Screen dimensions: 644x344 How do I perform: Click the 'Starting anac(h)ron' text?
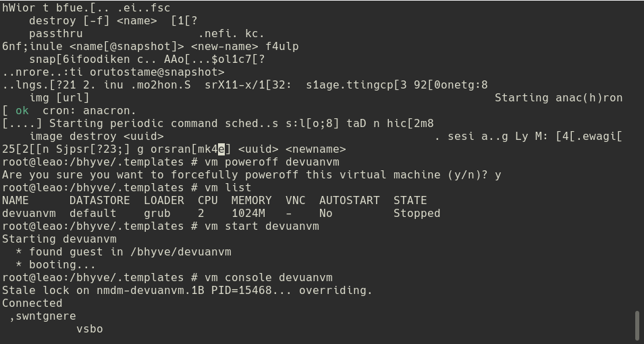(x=558, y=97)
